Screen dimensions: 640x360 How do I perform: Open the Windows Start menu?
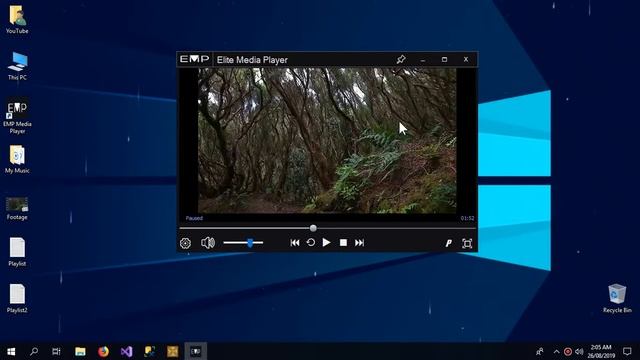click(x=11, y=351)
